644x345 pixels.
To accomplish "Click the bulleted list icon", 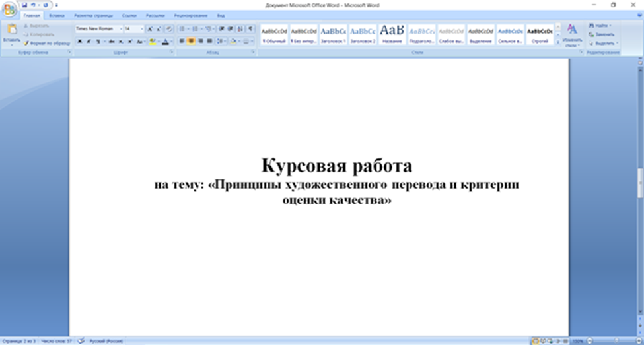I will tap(182, 29).
